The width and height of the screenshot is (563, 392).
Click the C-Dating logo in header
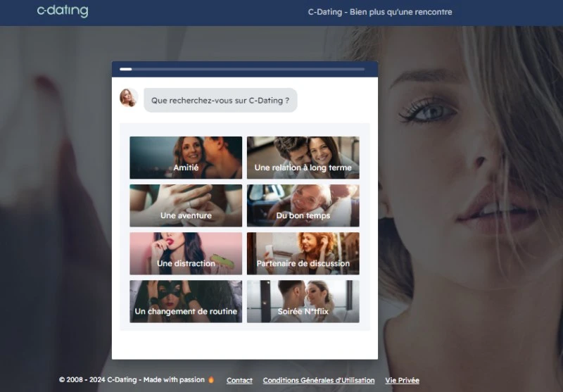tap(63, 11)
